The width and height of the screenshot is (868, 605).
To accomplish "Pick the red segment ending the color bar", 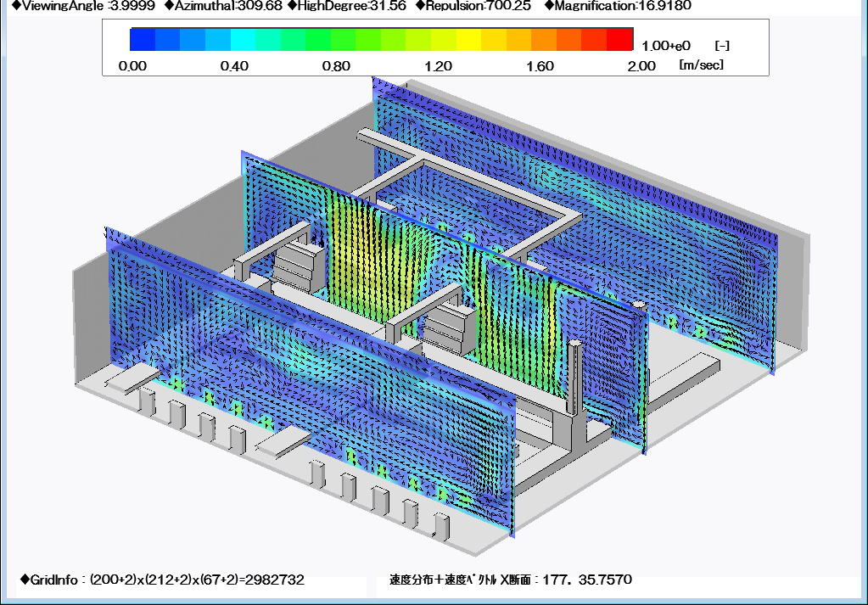I will point(620,39).
